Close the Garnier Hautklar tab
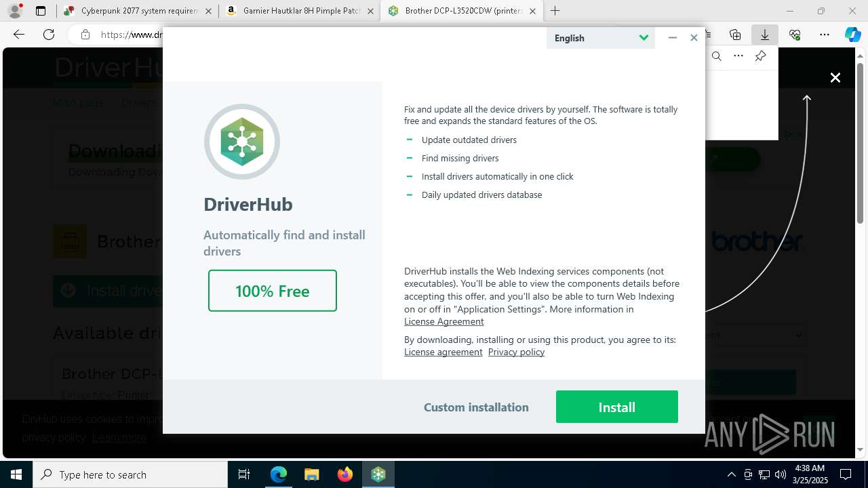This screenshot has width=868, height=488. [370, 11]
